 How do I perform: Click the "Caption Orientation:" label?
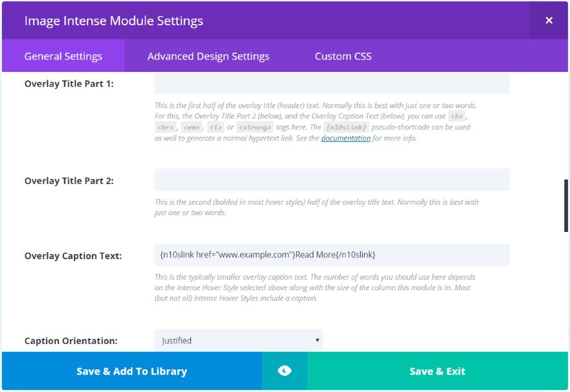[71, 341]
